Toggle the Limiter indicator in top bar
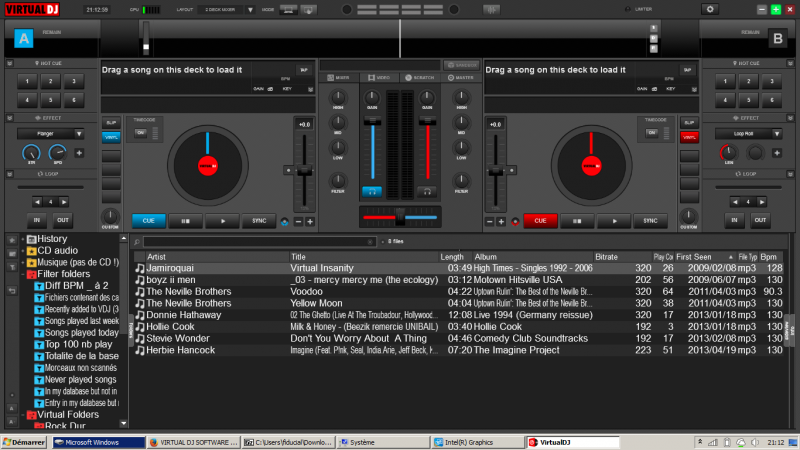The height and width of the screenshot is (450, 800). click(628, 9)
